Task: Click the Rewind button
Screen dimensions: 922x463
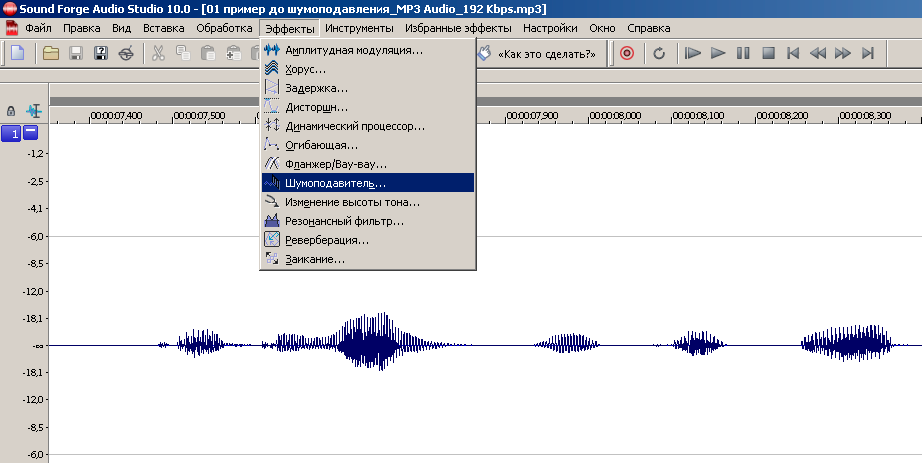Action: (818, 53)
